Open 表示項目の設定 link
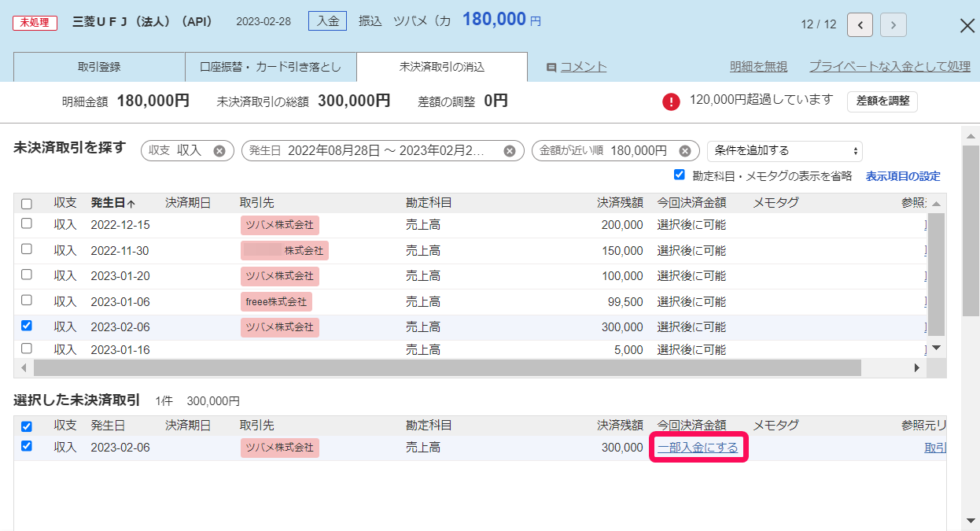Screen dimensions: 980x531 click(x=903, y=176)
